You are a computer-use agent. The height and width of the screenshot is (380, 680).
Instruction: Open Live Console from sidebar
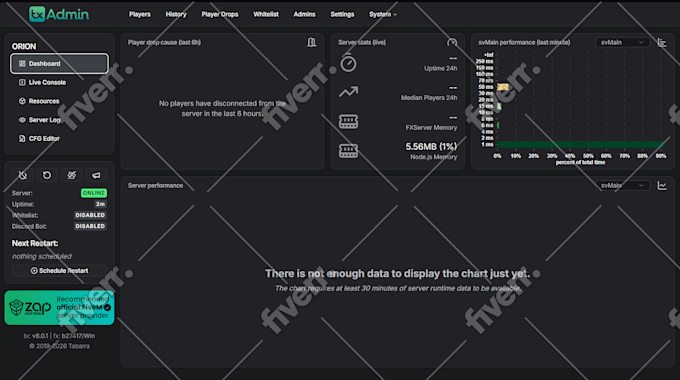[x=59, y=82]
